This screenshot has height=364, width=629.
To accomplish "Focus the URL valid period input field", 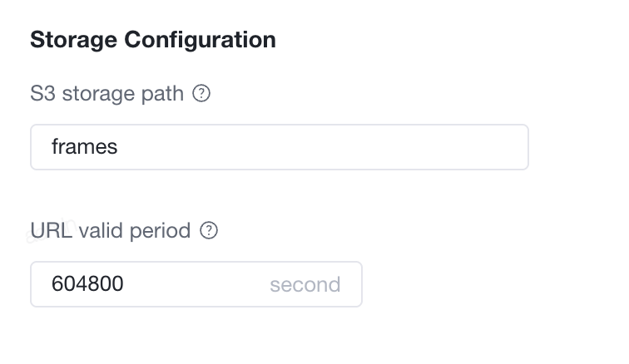I will (196, 284).
